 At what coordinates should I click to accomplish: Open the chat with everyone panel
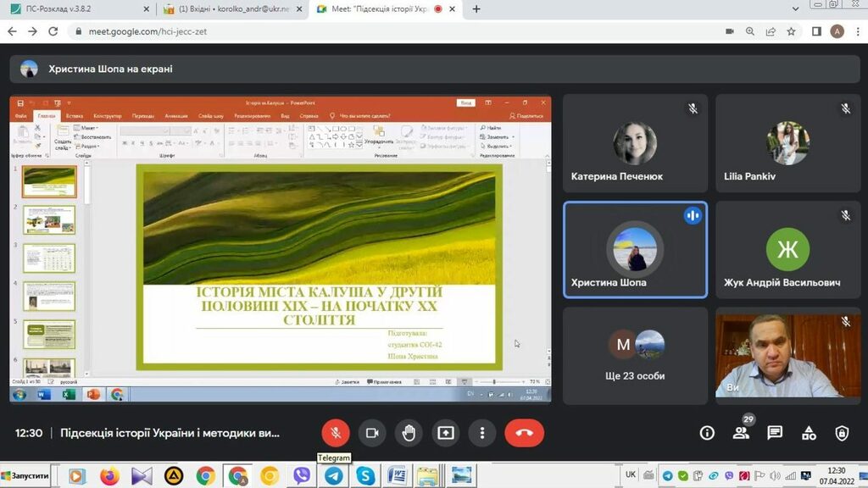click(x=775, y=433)
